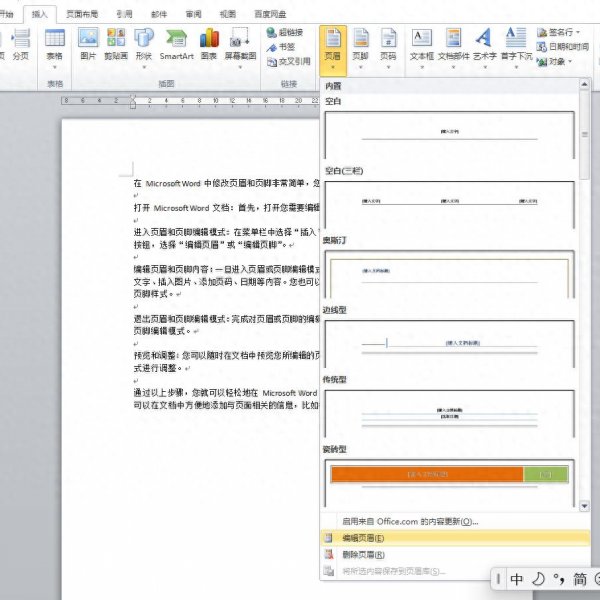Click the 图片 (Picture) insert icon
600x600 pixels.
point(88,44)
